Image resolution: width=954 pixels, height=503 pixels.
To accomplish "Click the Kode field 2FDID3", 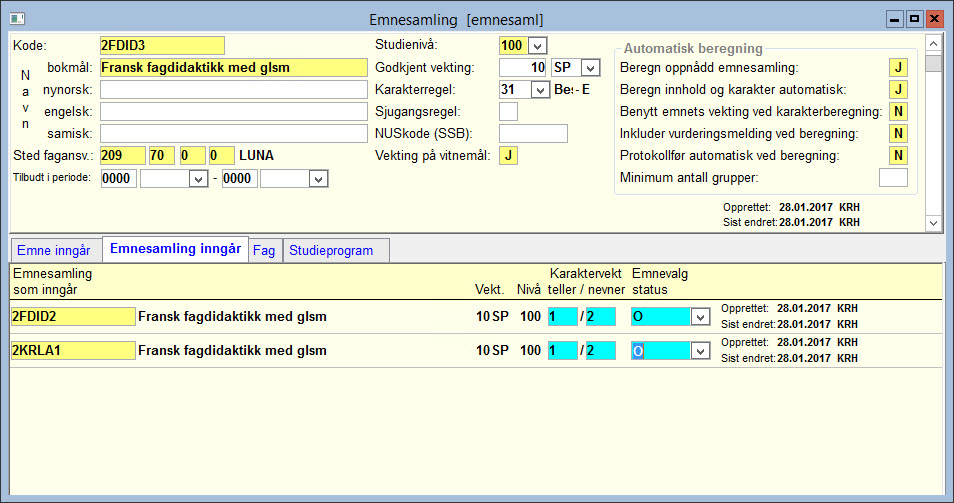I will (162, 46).
